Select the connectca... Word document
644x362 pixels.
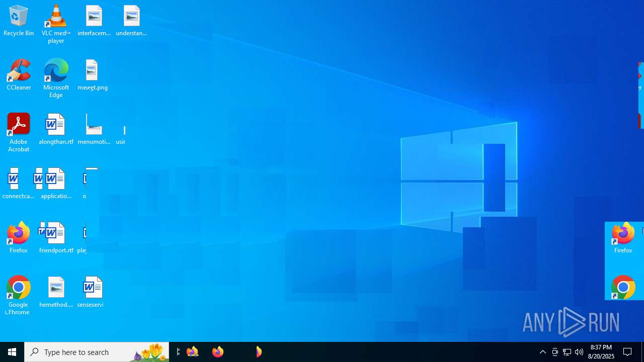click(x=19, y=184)
